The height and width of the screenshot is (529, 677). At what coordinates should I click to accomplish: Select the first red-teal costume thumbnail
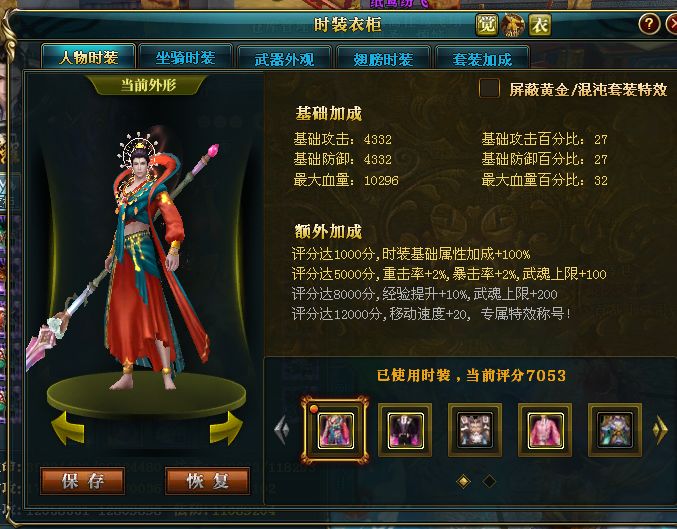(x=335, y=431)
